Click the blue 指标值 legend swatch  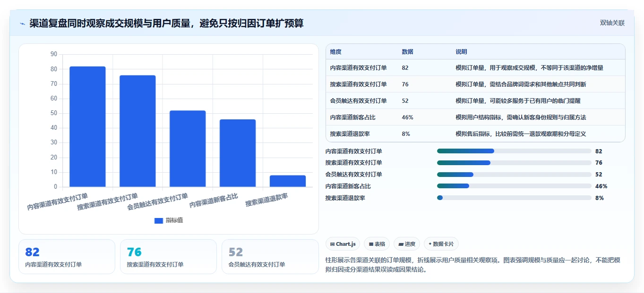click(159, 220)
